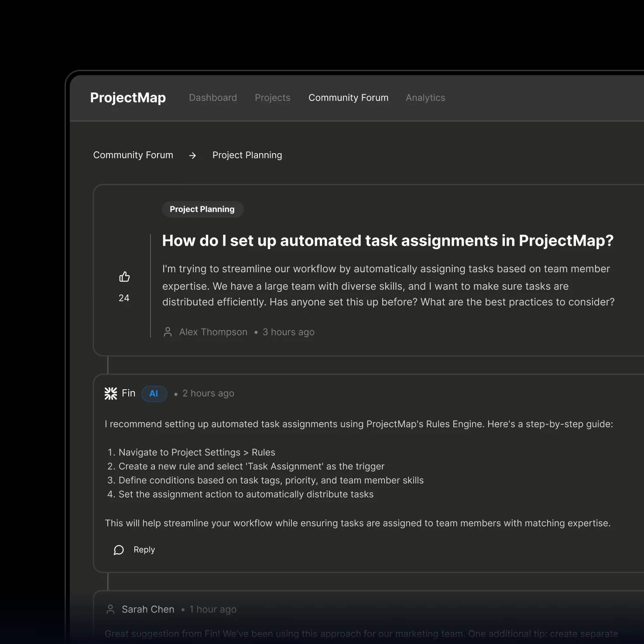Image resolution: width=644 pixels, height=644 pixels.
Task: Click the ProjectMap logo
Action: [128, 98]
